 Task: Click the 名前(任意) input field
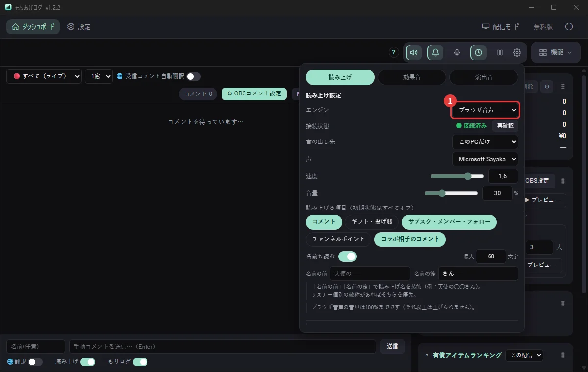36,346
